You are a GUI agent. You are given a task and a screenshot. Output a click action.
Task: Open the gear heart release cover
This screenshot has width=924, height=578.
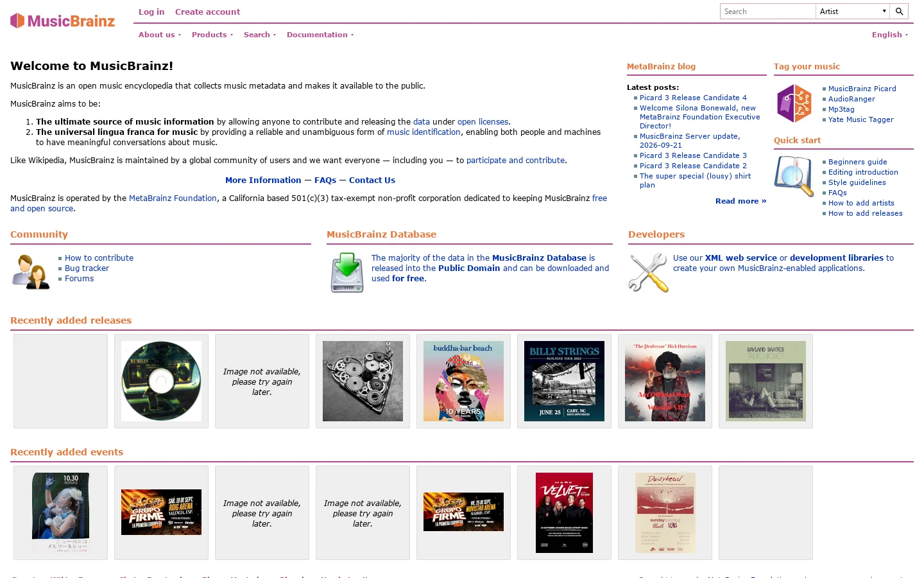click(363, 381)
